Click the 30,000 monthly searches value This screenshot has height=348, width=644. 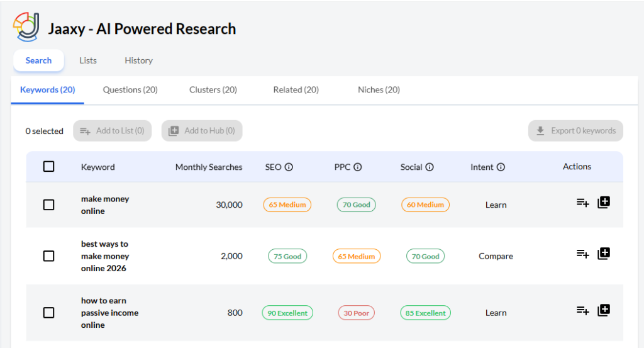[x=229, y=205]
